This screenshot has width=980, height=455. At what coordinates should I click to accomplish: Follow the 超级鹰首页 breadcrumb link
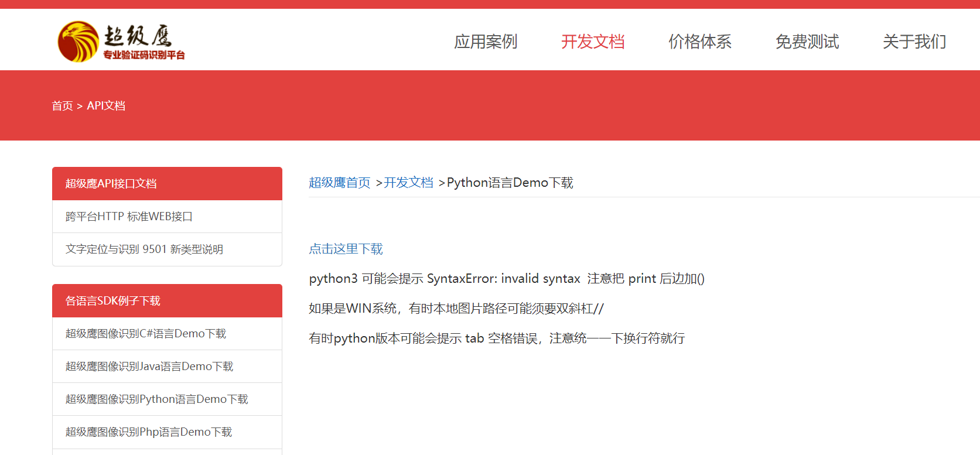click(340, 183)
